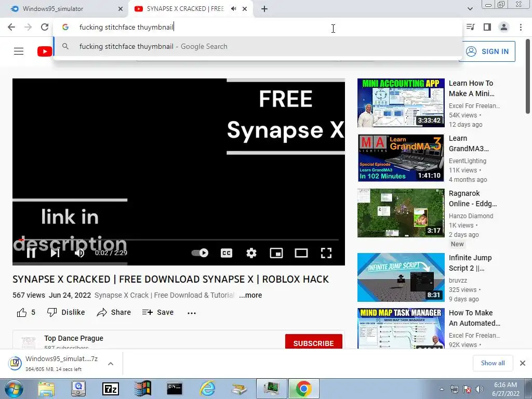Expand the Windows95_simulat download options chevron
The image size is (532, 399).
(110, 363)
